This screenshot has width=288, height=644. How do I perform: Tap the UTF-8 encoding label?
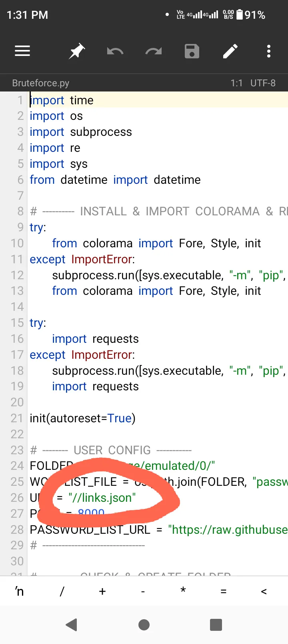263,83
